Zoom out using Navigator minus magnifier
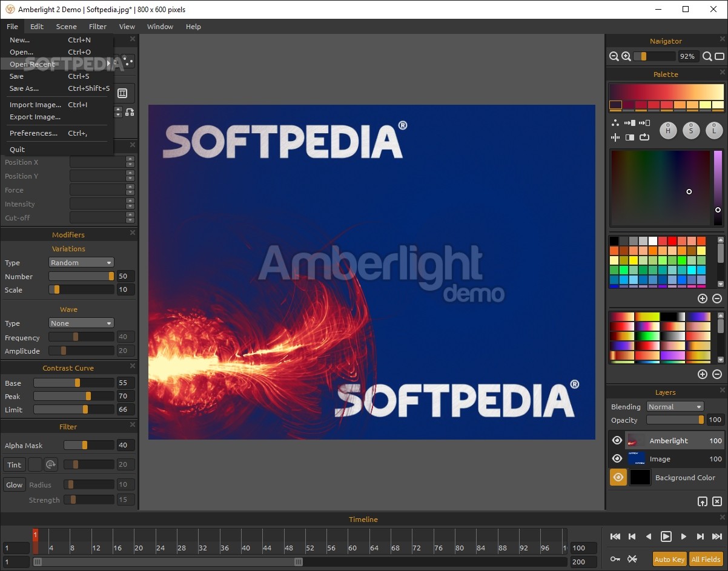 [x=614, y=56]
